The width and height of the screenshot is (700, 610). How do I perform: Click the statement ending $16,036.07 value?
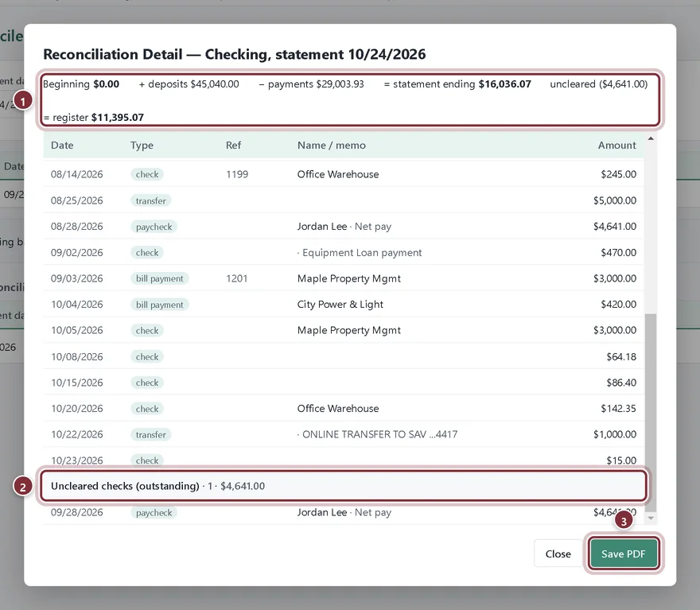505,84
